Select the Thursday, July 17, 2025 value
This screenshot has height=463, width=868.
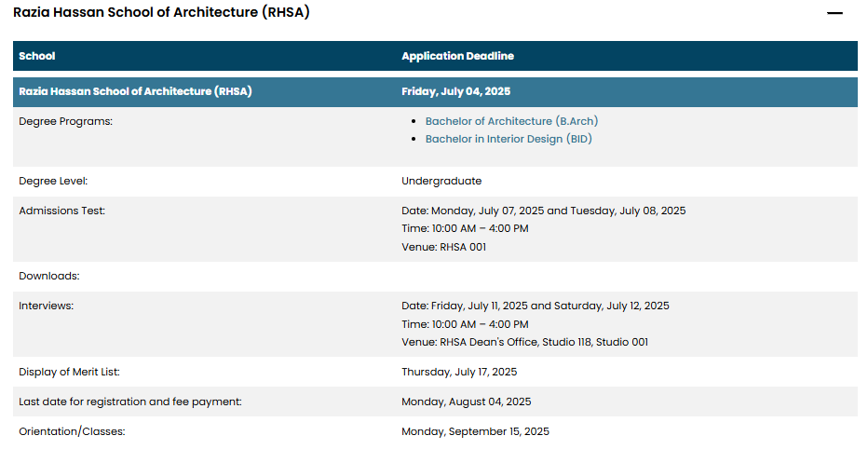click(x=459, y=373)
